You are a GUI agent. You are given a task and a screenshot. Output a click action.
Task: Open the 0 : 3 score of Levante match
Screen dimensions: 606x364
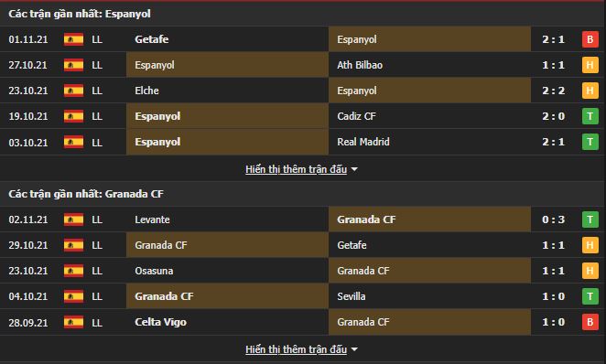click(553, 219)
